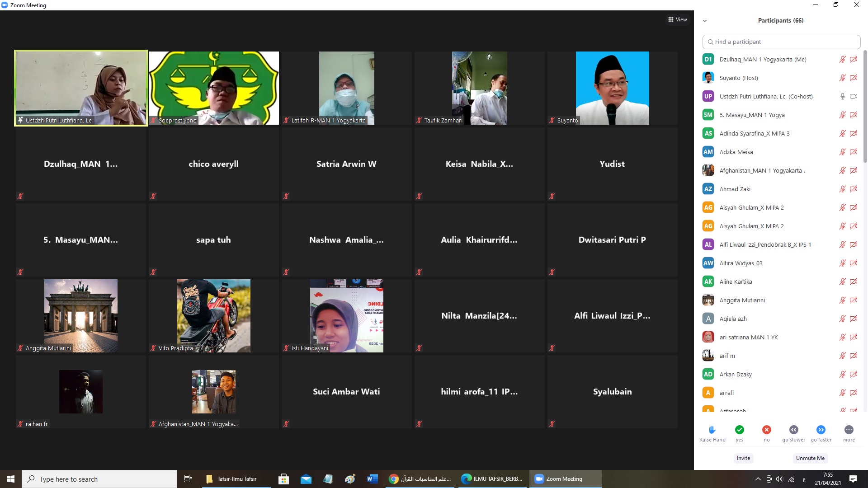868x488 pixels.
Task: Open the Windows notification center
Action: tap(853, 479)
